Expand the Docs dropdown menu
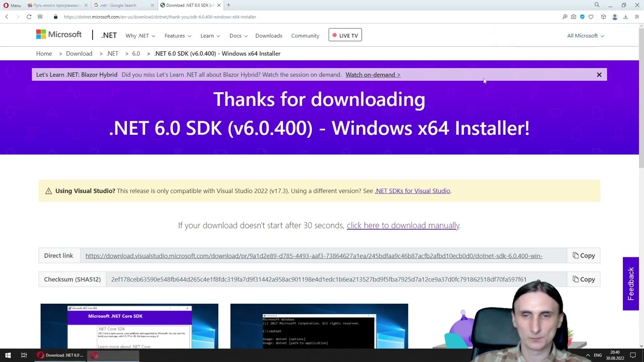 pos(238,36)
